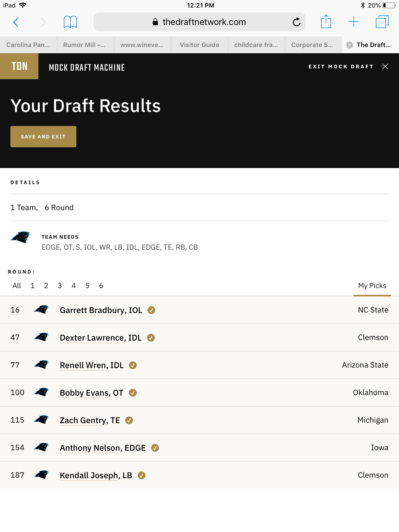Click the Save and Exit button
This screenshot has height=532, width=399.
pos(43,137)
